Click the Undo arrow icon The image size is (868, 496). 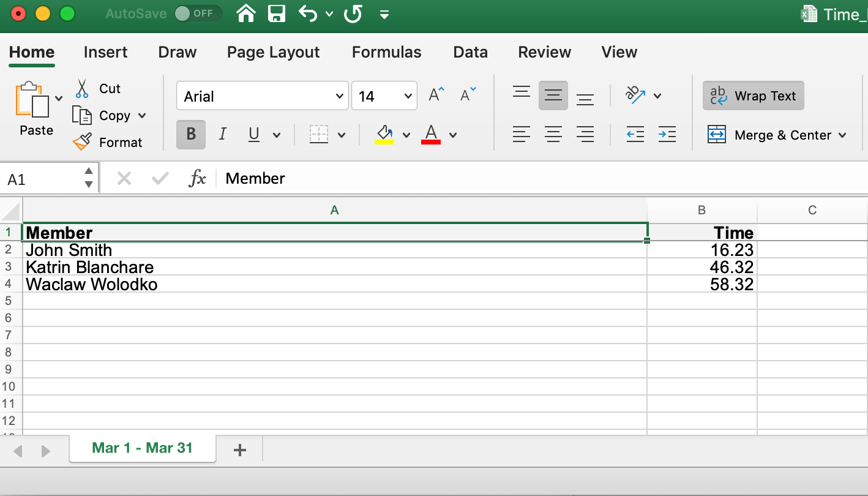(309, 13)
